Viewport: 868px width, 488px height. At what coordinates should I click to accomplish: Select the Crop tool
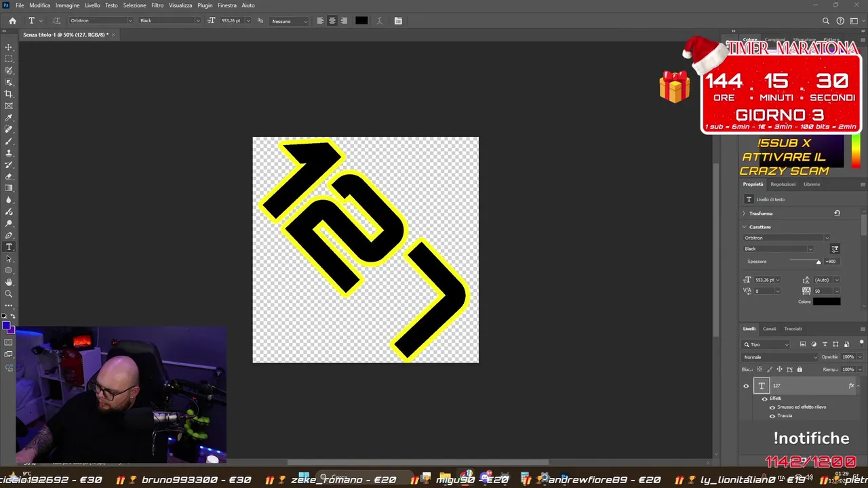pos(9,94)
